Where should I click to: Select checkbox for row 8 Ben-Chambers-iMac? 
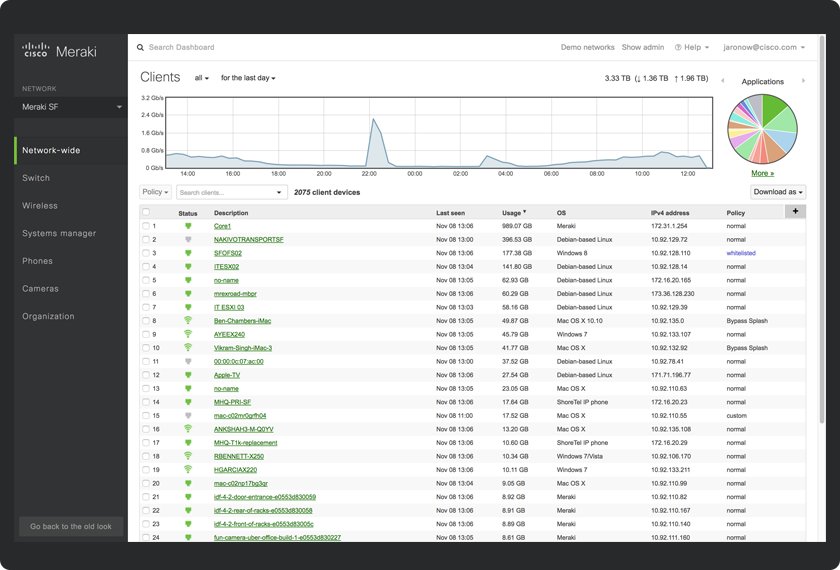146,320
